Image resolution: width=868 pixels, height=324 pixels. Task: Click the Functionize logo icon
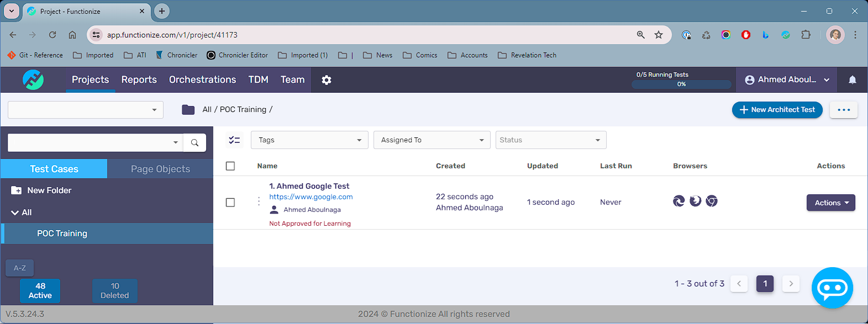[x=33, y=80]
